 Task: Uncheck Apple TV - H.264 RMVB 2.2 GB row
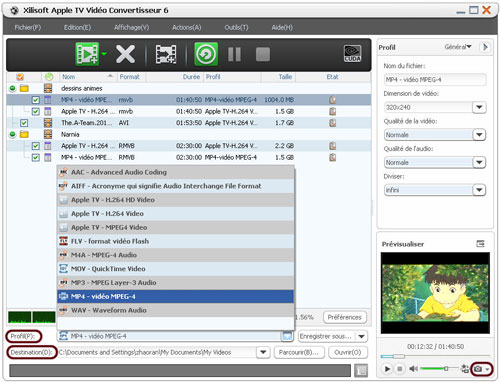pyautogui.click(x=36, y=146)
